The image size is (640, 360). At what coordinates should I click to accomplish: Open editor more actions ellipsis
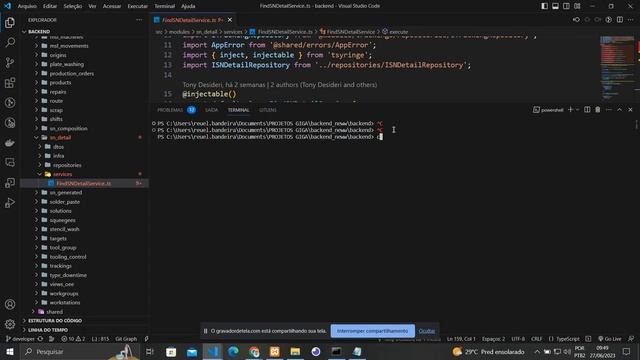coord(631,20)
